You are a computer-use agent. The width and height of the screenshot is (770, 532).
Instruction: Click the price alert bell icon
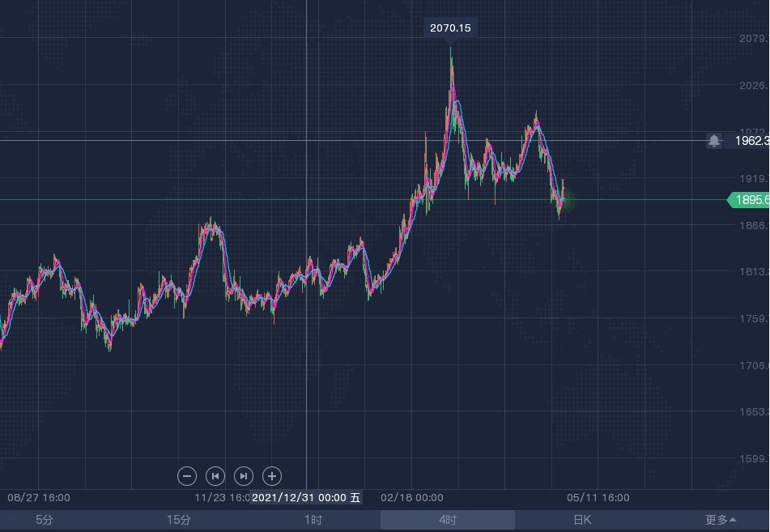[x=714, y=141]
